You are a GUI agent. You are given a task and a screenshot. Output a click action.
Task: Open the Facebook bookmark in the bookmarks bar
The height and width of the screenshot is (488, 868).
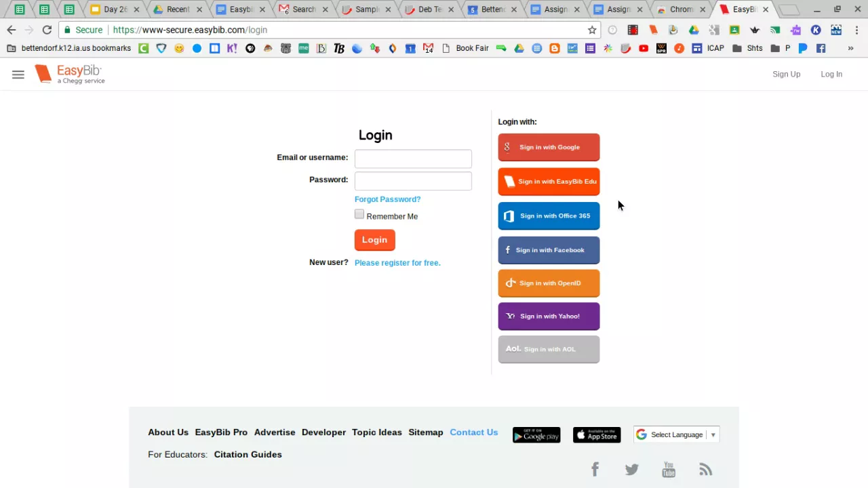point(821,48)
